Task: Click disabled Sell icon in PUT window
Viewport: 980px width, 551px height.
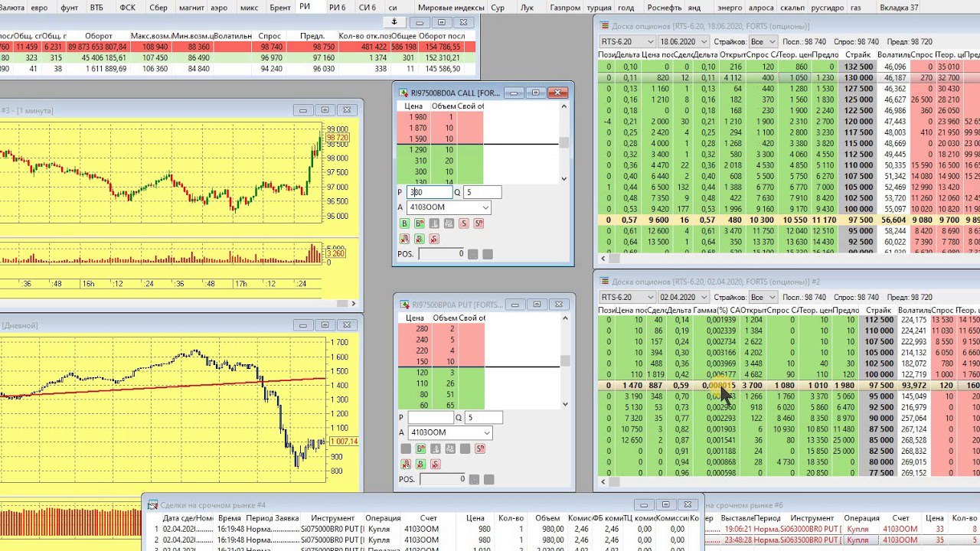Action: (x=465, y=448)
